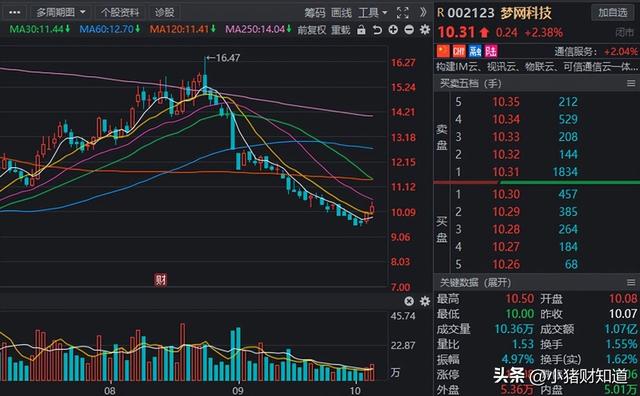This screenshot has width=640, height=396.
Task: Expand the 工具 dropdown menu
Action: (373, 13)
